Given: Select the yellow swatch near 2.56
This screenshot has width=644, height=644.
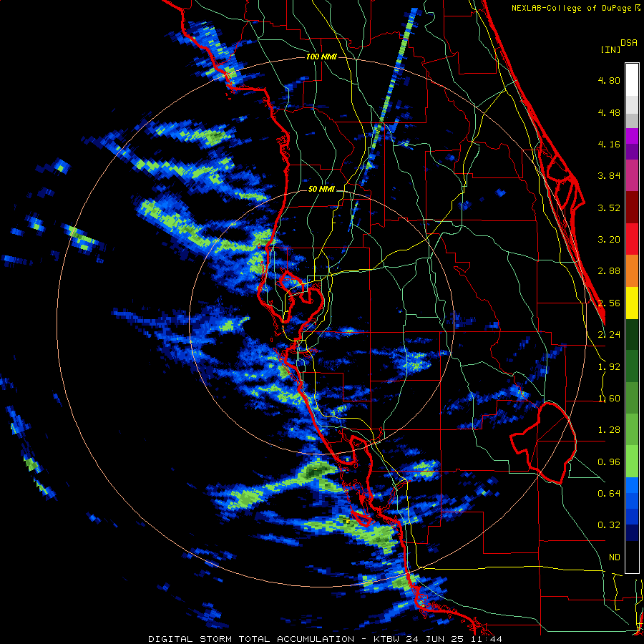Looking at the screenshot, I should tap(632, 303).
